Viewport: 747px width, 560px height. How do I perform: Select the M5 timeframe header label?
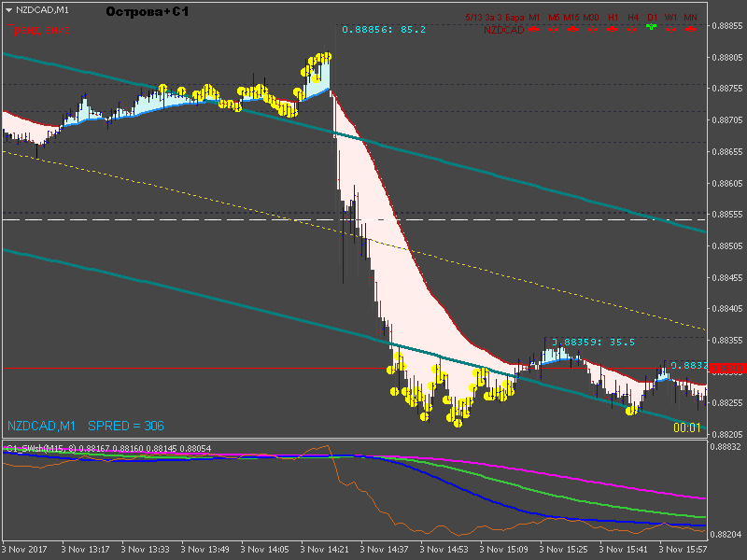pyautogui.click(x=554, y=18)
